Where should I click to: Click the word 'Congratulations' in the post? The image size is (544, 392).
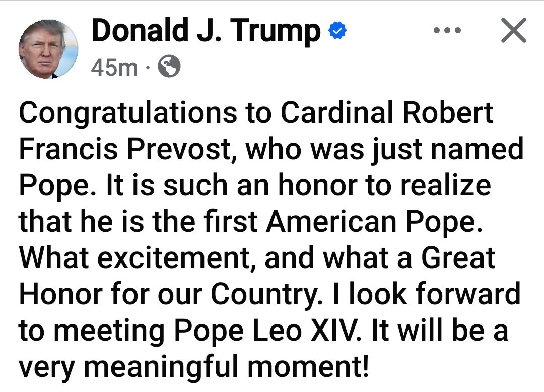pyautogui.click(x=128, y=114)
